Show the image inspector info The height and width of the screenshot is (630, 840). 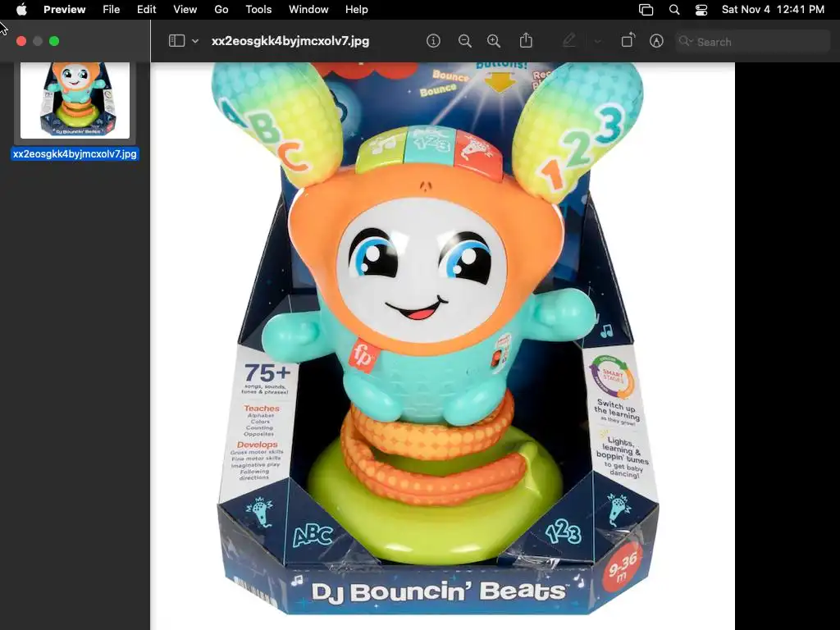click(433, 41)
